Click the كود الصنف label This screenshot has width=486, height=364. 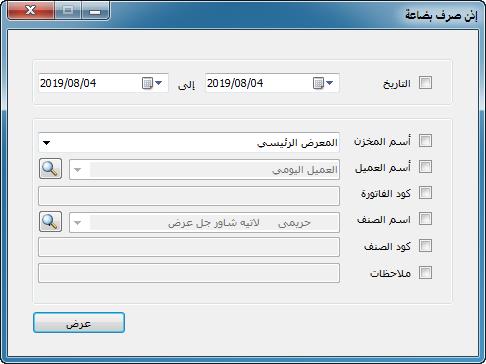(x=387, y=246)
